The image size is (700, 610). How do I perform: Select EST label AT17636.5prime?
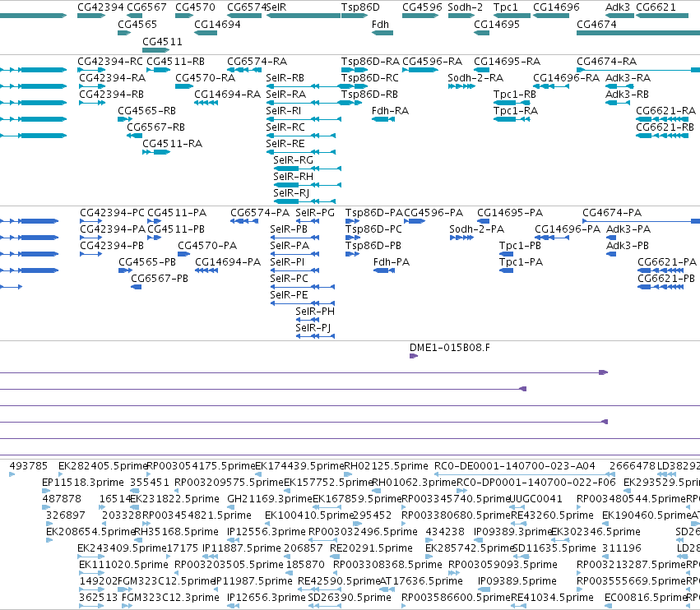tap(421, 581)
